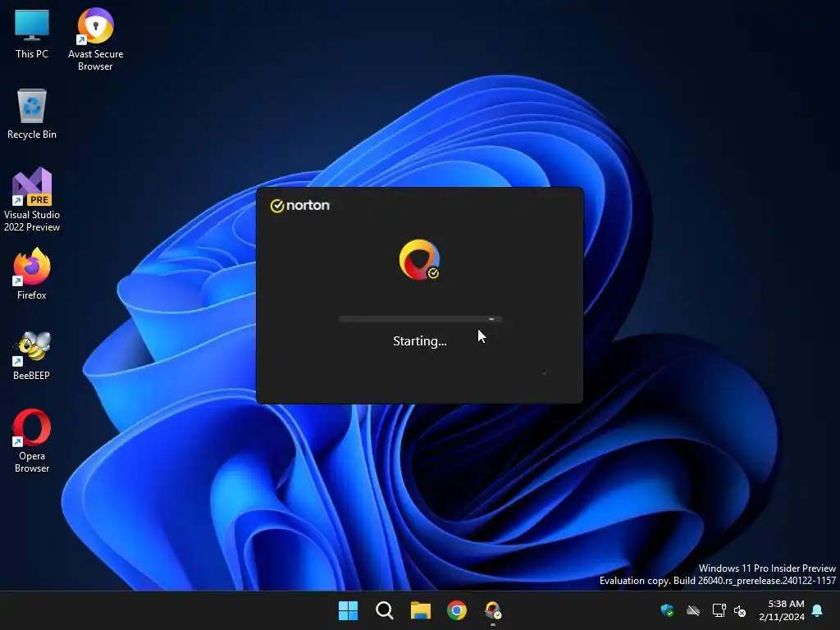
Task: Click the Norton startup progress bar
Action: click(x=420, y=319)
